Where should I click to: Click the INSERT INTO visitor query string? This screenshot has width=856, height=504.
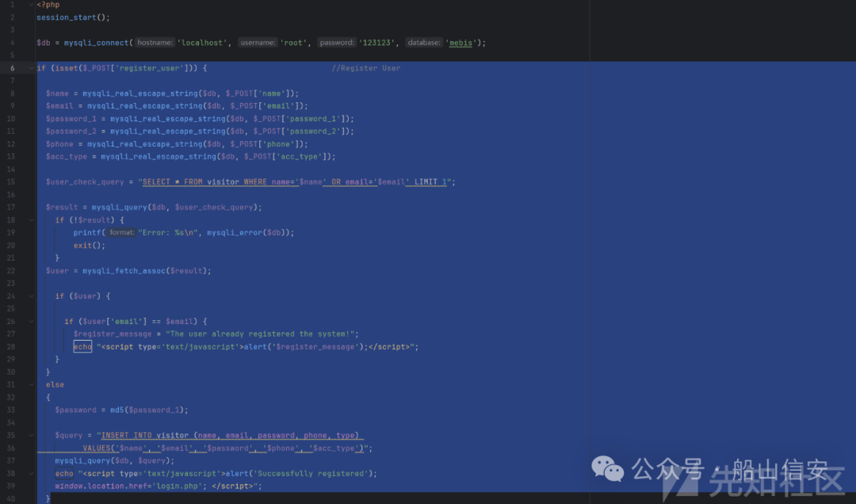pos(230,436)
